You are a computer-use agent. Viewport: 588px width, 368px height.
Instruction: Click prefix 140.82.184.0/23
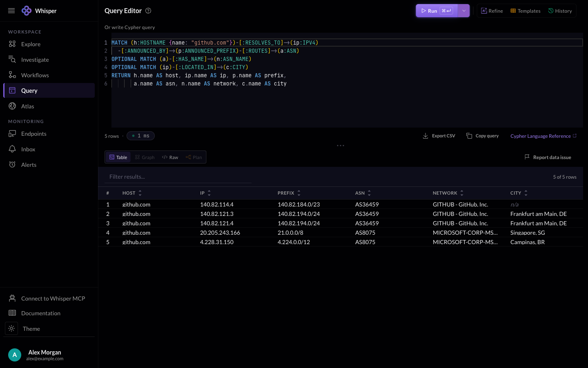coord(299,204)
